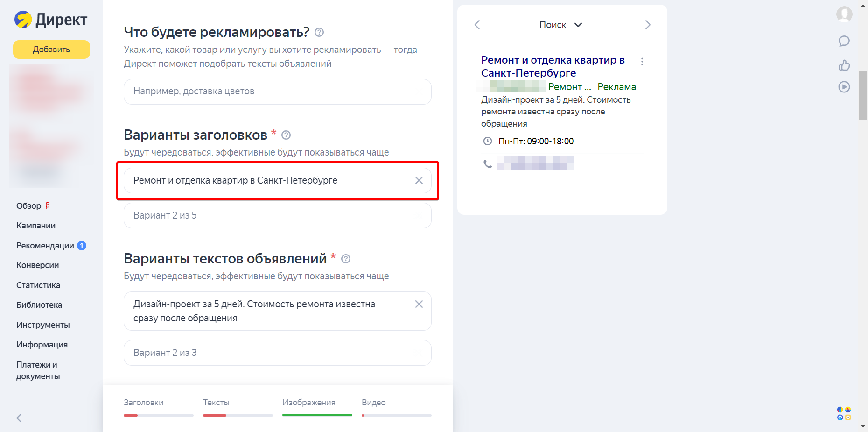Show the next ad preview via right arrow

(x=647, y=24)
